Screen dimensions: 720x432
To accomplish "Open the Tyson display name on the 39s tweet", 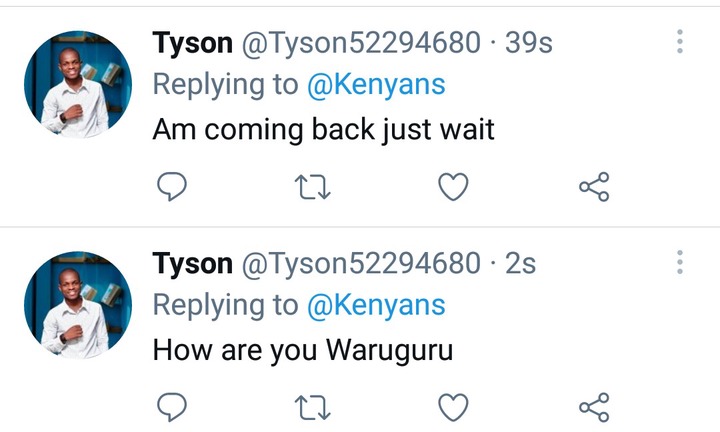I will [192, 43].
